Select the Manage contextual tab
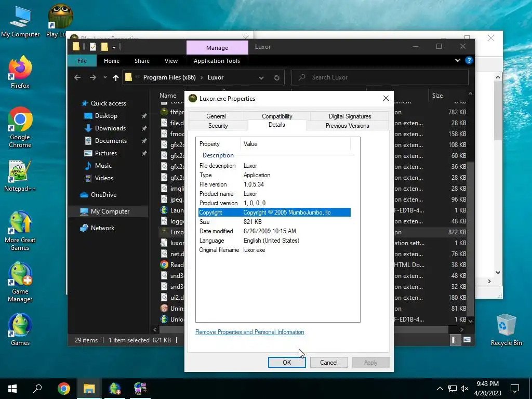 click(217, 48)
